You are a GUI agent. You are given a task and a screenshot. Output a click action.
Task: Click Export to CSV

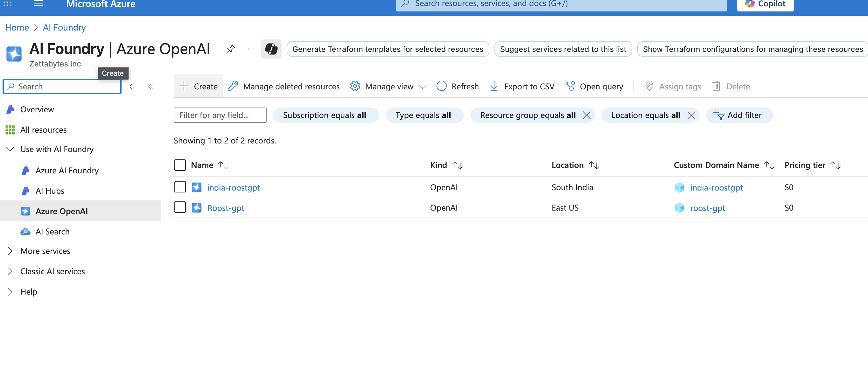click(x=522, y=87)
